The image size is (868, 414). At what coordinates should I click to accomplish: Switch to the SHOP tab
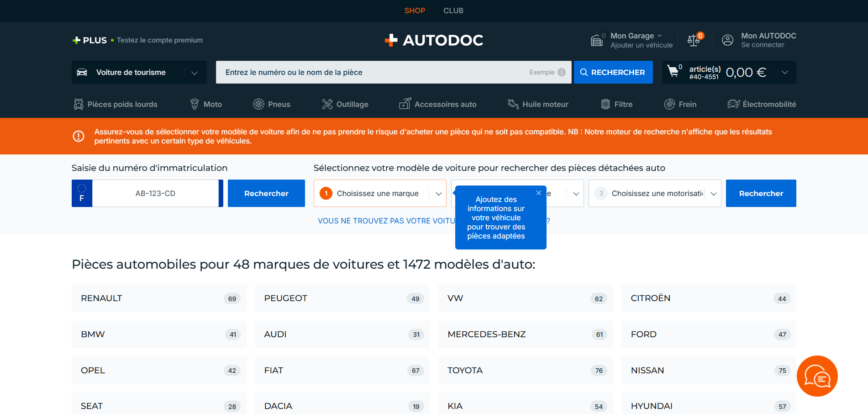pyautogui.click(x=415, y=11)
